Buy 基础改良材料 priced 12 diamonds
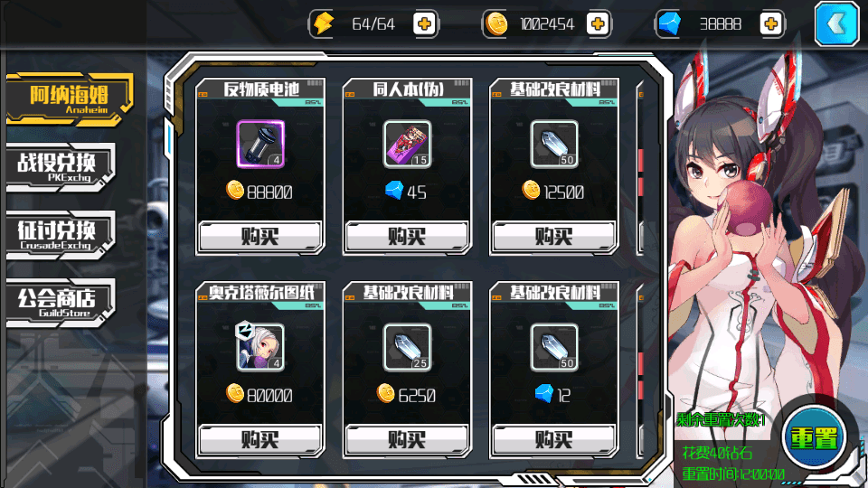Screen dimensions: 868x488 tap(553, 440)
